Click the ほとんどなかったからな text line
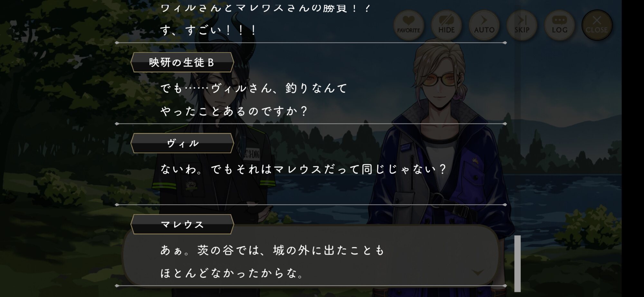This screenshot has height=297, width=644. coord(232,273)
